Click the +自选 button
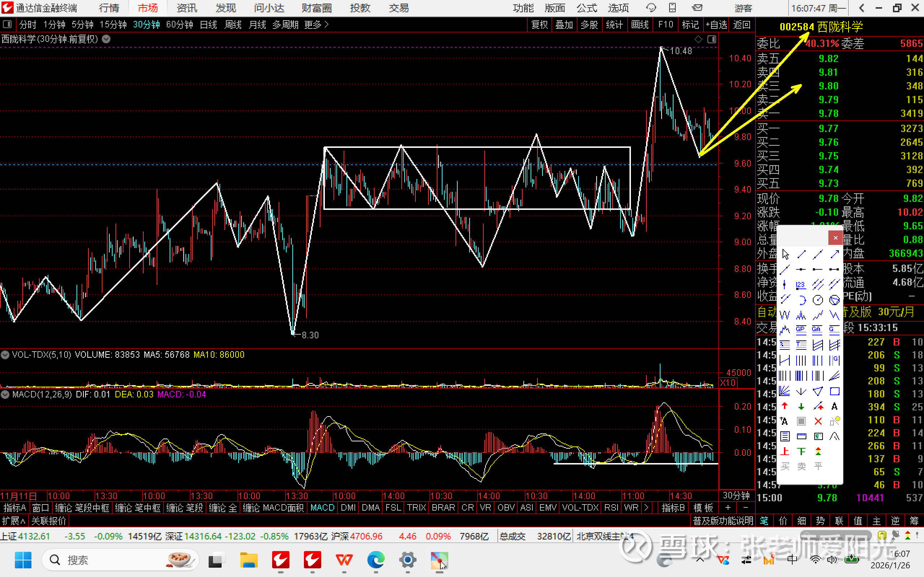This screenshot has width=924, height=577. tap(716, 25)
